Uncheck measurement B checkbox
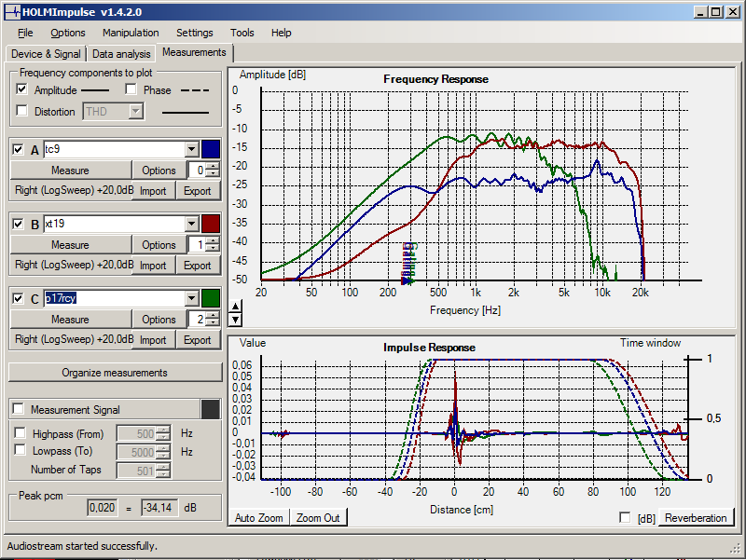The width and height of the screenshot is (746, 560). coord(18,224)
